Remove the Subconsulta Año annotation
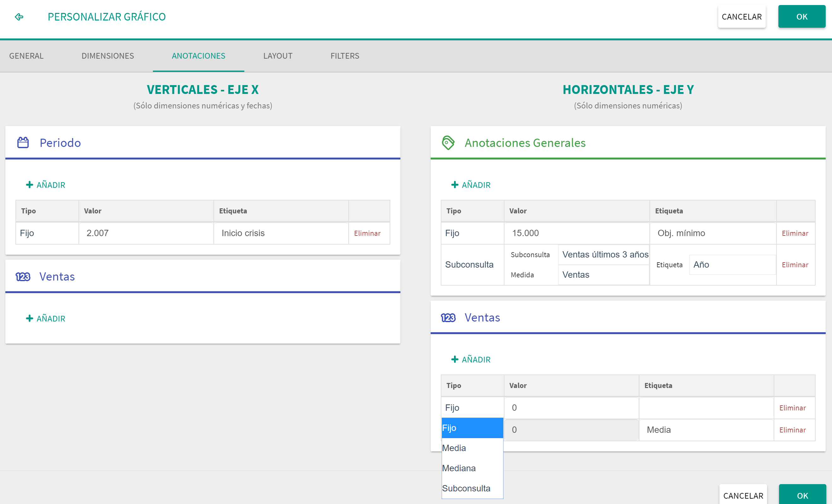 [795, 265]
